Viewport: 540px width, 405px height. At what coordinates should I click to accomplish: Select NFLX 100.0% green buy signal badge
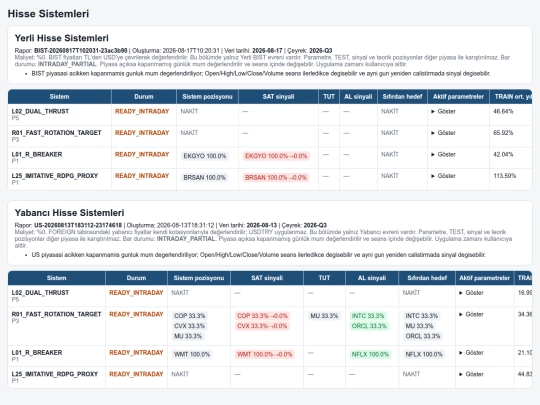click(x=370, y=354)
